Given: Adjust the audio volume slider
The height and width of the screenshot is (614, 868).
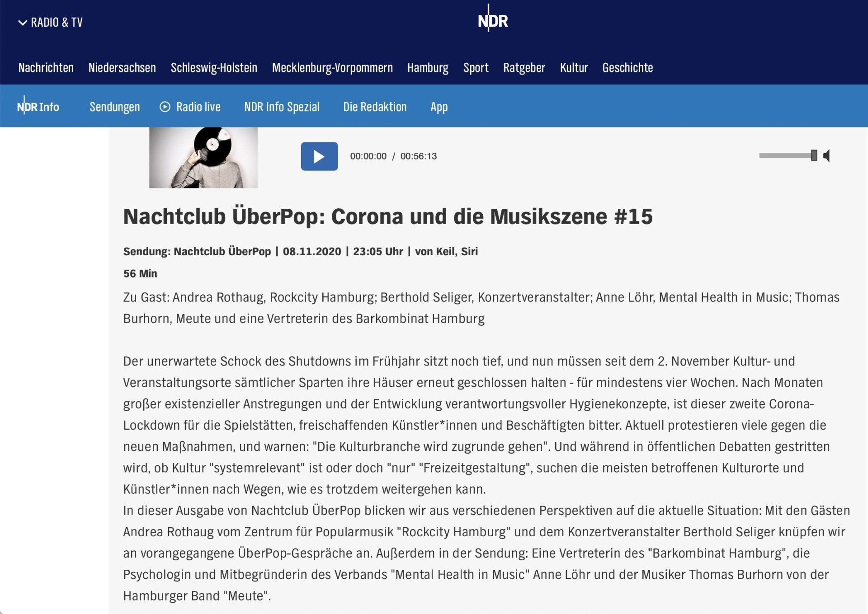Looking at the screenshot, I should 788,155.
